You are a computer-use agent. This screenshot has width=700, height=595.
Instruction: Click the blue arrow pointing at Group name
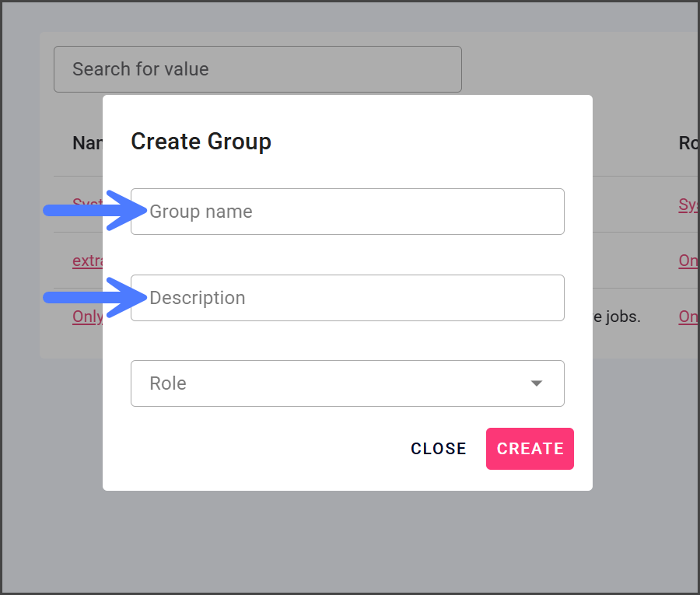(89, 211)
